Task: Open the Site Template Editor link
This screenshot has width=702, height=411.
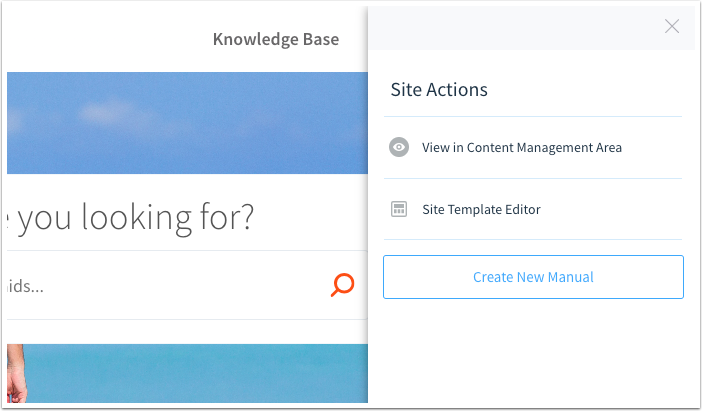Action: click(x=480, y=210)
